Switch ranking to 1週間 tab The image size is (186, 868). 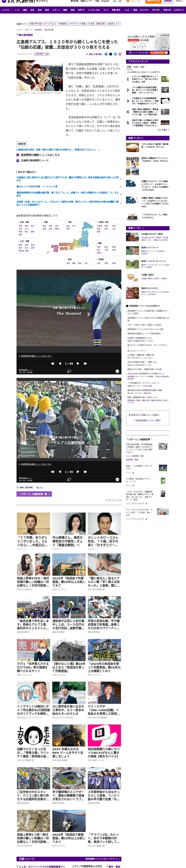136,67
